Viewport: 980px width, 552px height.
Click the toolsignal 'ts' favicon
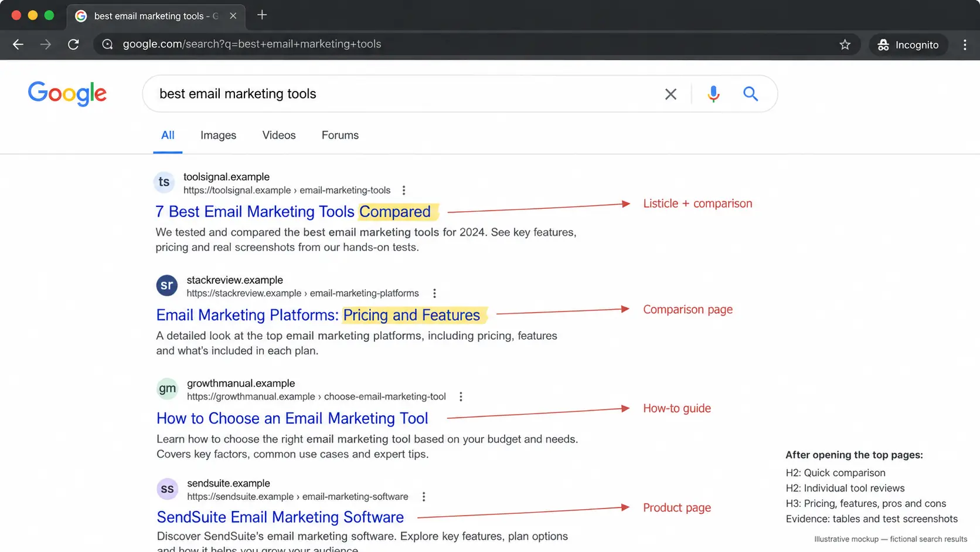click(164, 182)
